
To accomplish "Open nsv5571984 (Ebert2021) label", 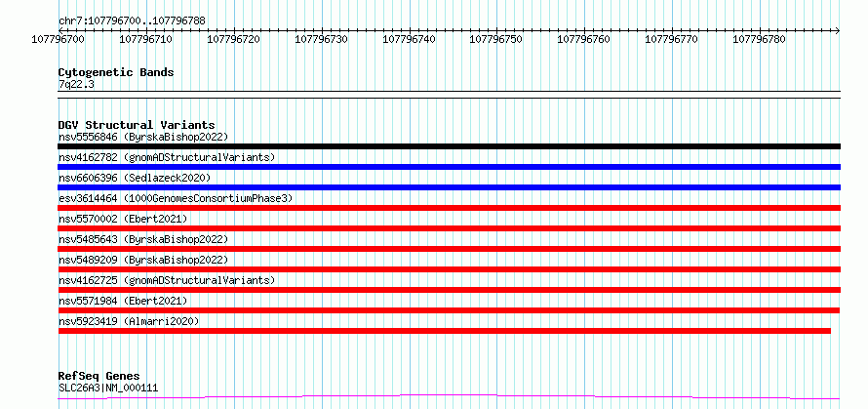I will pos(123,301).
